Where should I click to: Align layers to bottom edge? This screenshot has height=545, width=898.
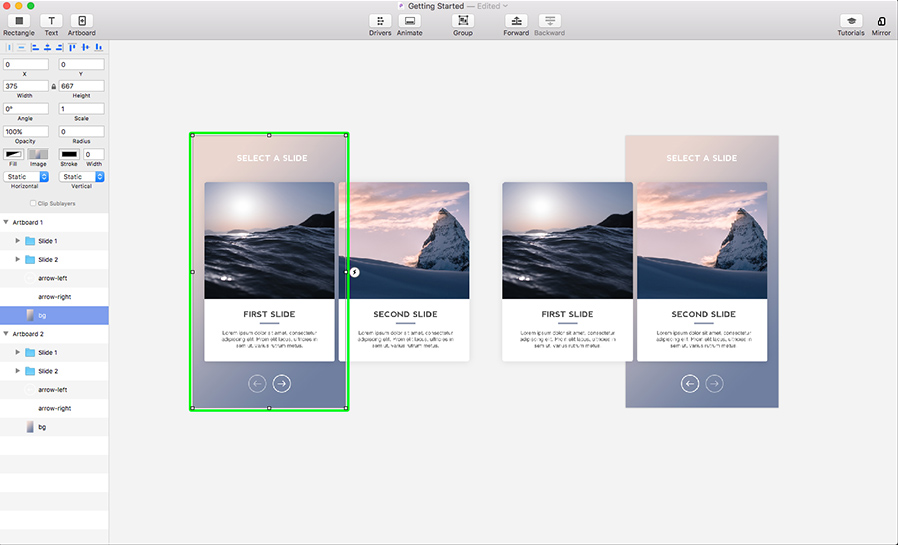[99, 48]
